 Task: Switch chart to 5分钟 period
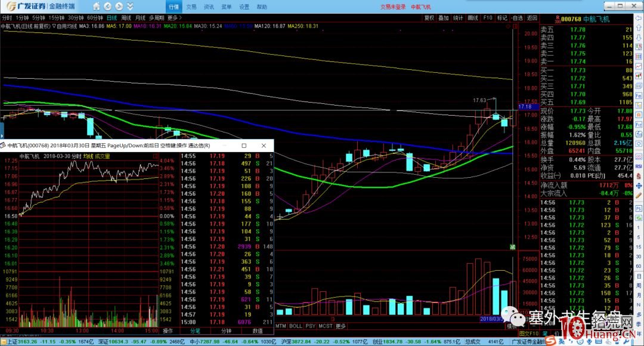click(39, 18)
